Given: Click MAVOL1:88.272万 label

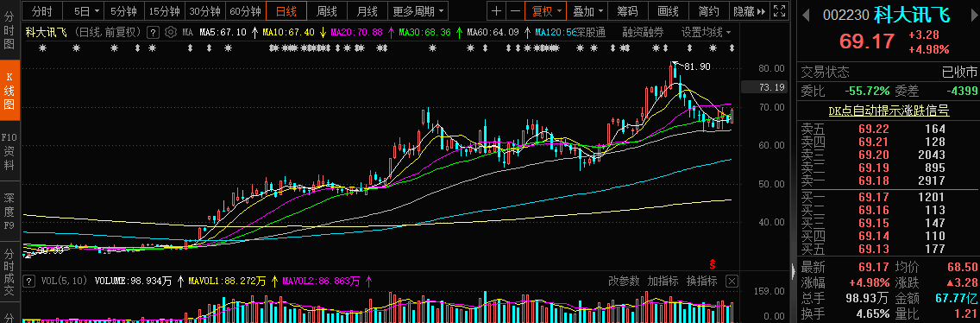Looking at the screenshot, I should pyautogui.click(x=228, y=281).
